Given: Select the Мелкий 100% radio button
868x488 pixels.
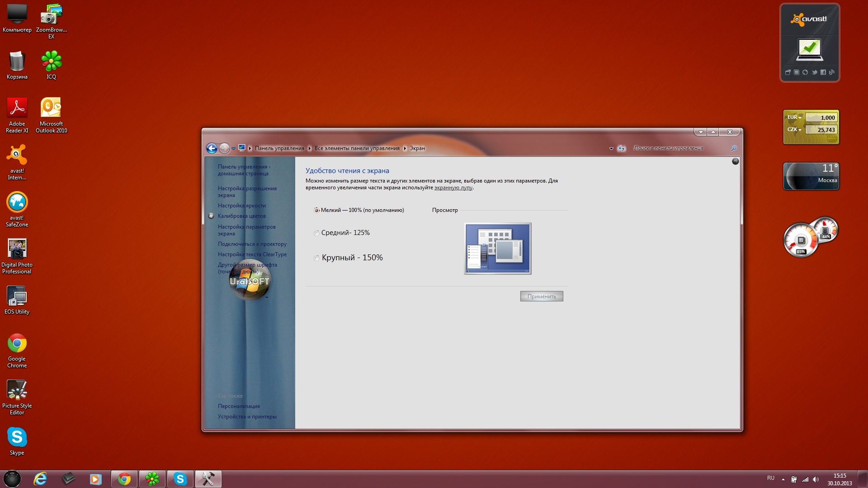Looking at the screenshot, I should [x=316, y=210].
